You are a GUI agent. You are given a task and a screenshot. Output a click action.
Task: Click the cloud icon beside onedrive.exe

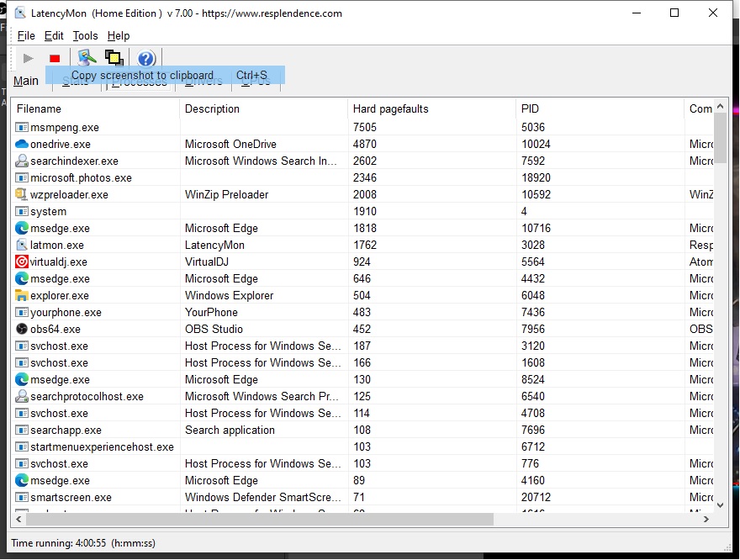coord(22,144)
